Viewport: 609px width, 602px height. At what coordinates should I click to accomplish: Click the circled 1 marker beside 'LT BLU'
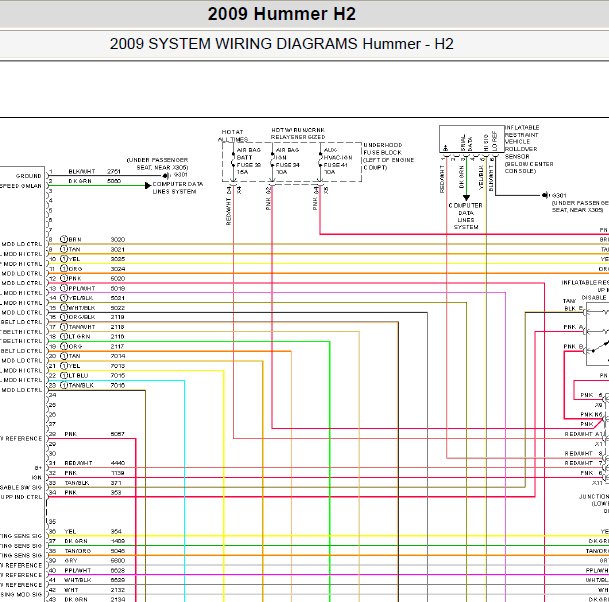click(x=64, y=376)
